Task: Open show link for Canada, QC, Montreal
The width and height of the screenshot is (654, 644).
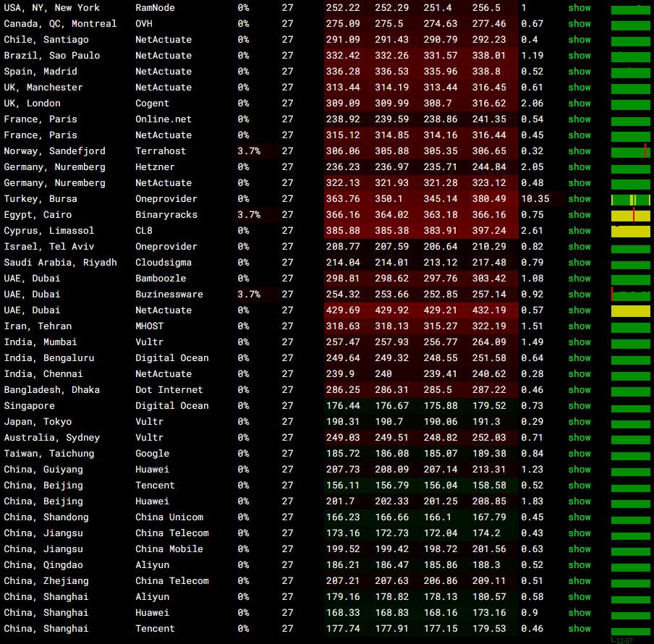Action: [579, 24]
